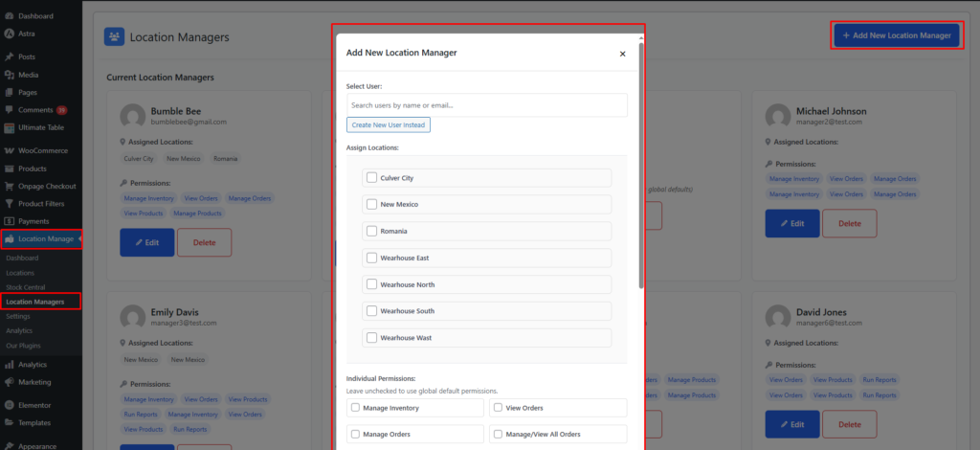980x450 pixels.
Task: Click Create New User Instead button
Action: click(x=389, y=125)
